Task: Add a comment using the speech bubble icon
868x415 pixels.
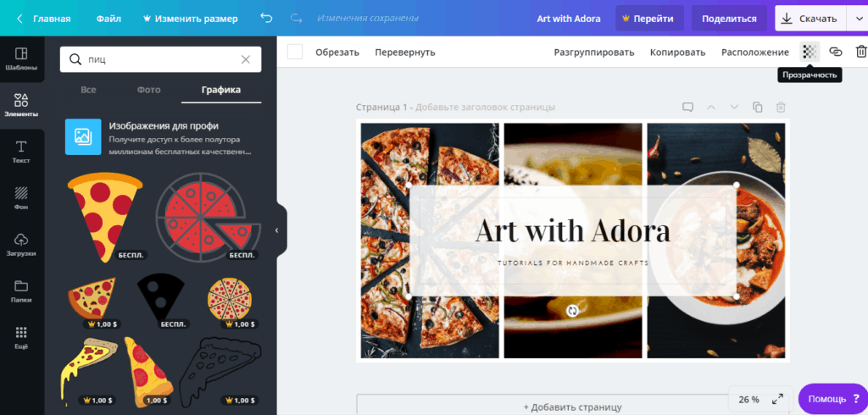Action: pyautogui.click(x=687, y=108)
